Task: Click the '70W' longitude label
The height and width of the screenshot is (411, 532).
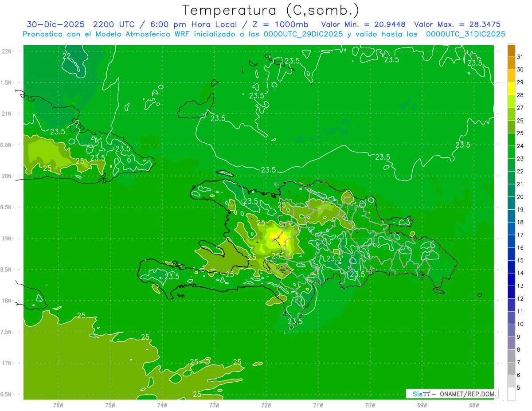Action: click(370, 405)
